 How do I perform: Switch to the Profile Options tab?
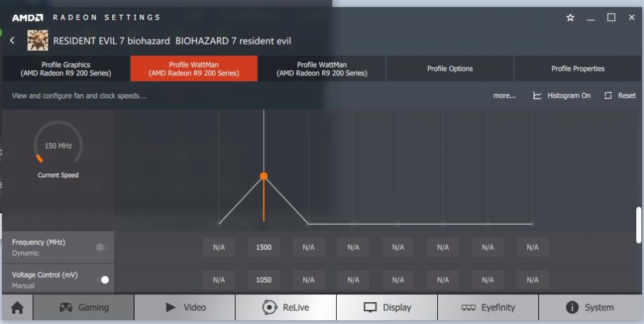(450, 69)
